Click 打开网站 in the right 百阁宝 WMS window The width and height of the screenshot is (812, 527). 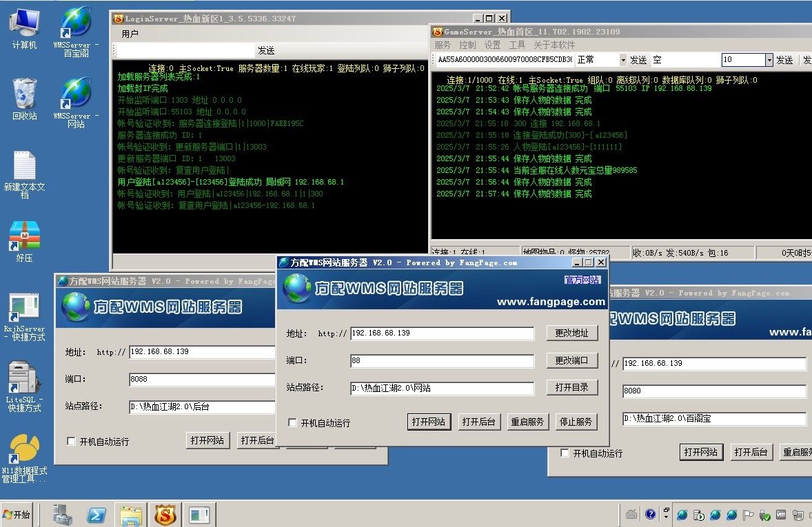coord(700,453)
